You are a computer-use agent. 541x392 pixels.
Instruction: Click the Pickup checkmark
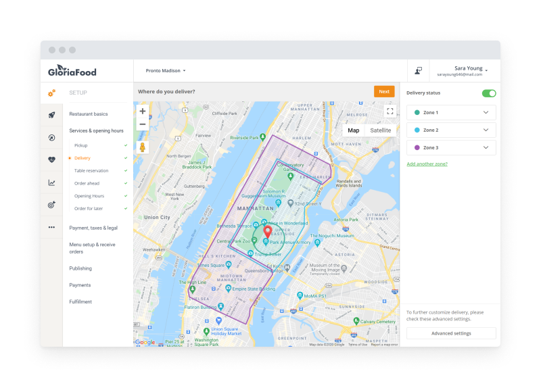[x=126, y=145]
